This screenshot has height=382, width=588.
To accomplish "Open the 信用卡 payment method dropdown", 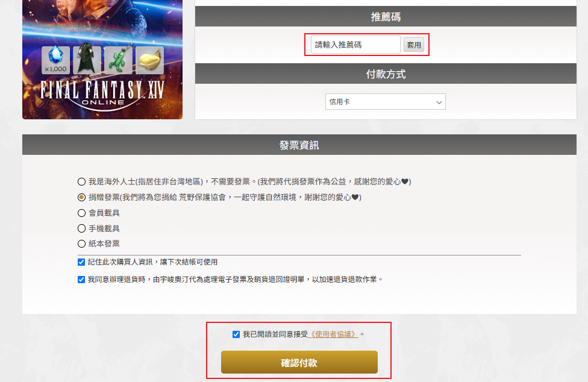I will (x=385, y=102).
